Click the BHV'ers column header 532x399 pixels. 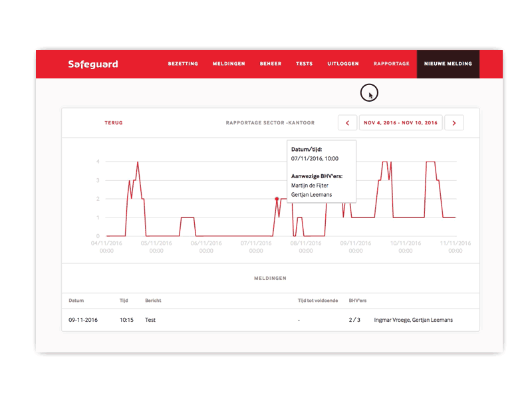tap(356, 300)
